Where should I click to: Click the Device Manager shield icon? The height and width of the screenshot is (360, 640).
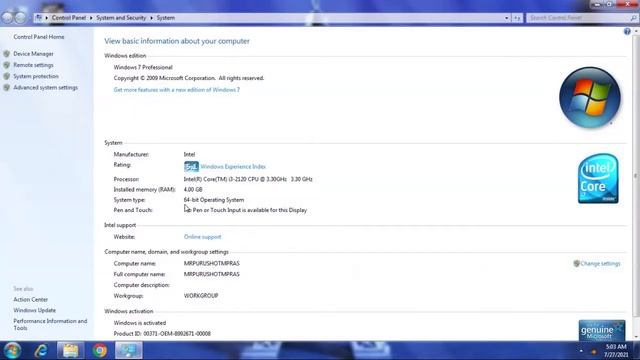coord(7,54)
